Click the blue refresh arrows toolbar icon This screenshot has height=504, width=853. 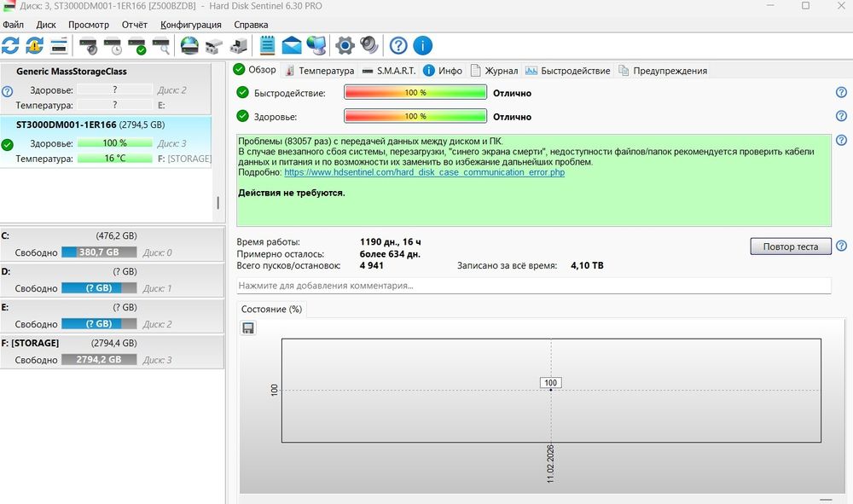(x=10, y=46)
